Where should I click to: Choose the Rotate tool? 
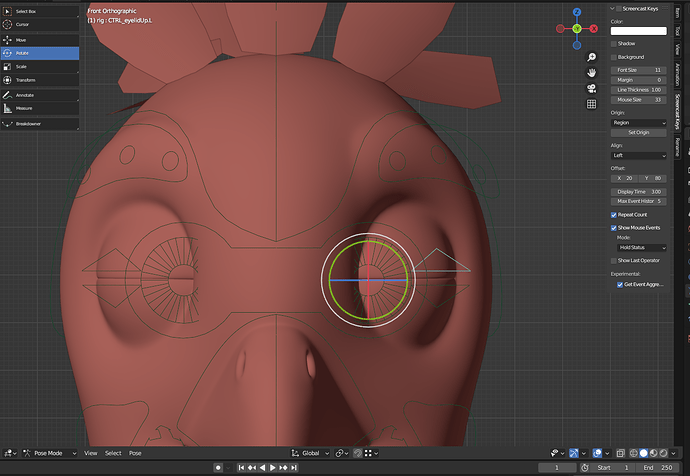point(40,53)
